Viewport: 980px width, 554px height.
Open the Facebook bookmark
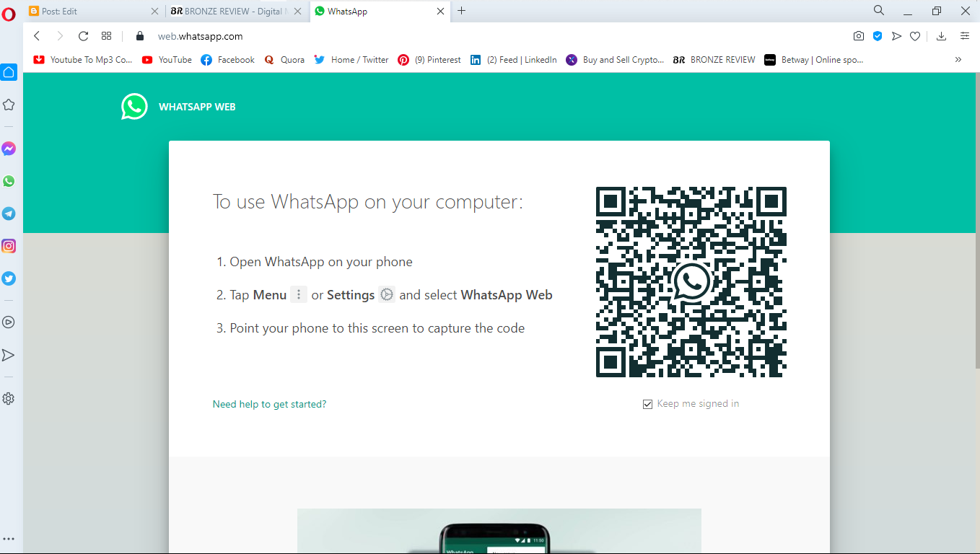pyautogui.click(x=227, y=60)
